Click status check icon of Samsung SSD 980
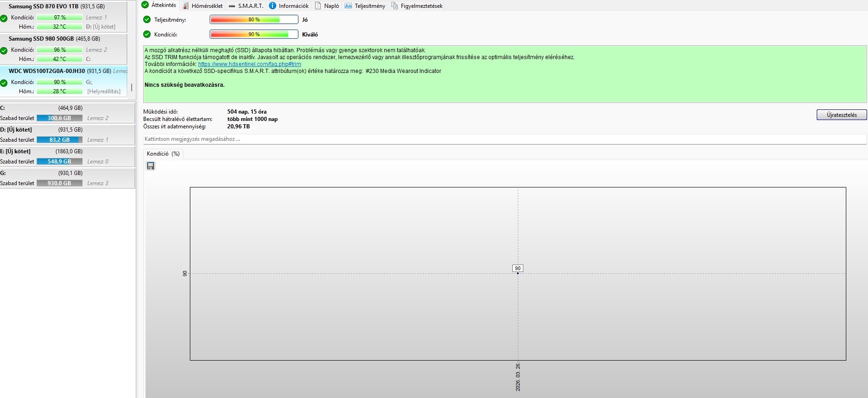The image size is (868, 398). 4,51
